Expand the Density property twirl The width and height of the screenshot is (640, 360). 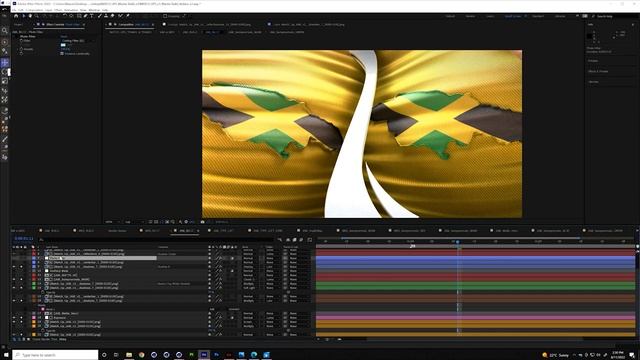(18, 49)
